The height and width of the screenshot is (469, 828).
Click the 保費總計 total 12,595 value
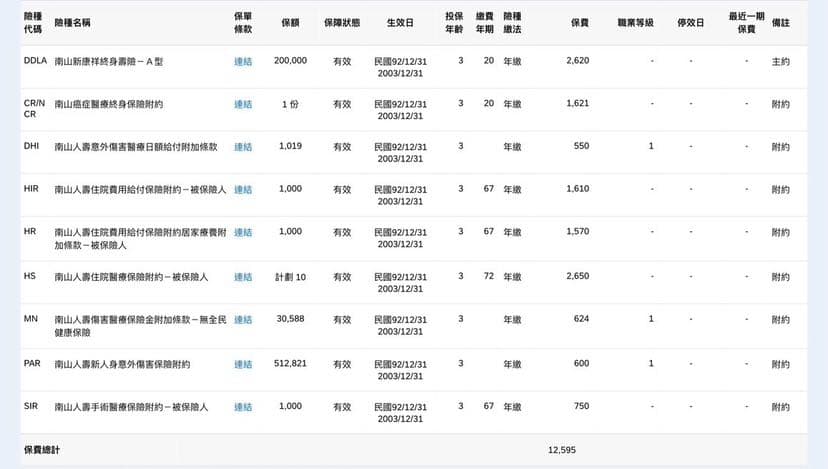(562, 450)
